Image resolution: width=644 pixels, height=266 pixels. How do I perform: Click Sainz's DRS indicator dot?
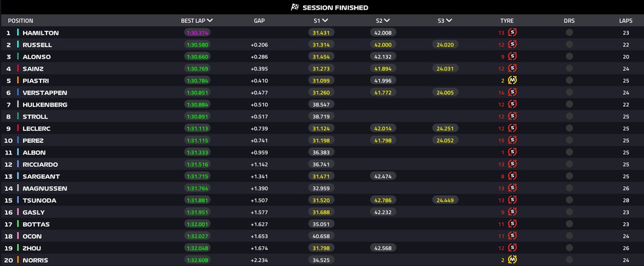point(569,68)
